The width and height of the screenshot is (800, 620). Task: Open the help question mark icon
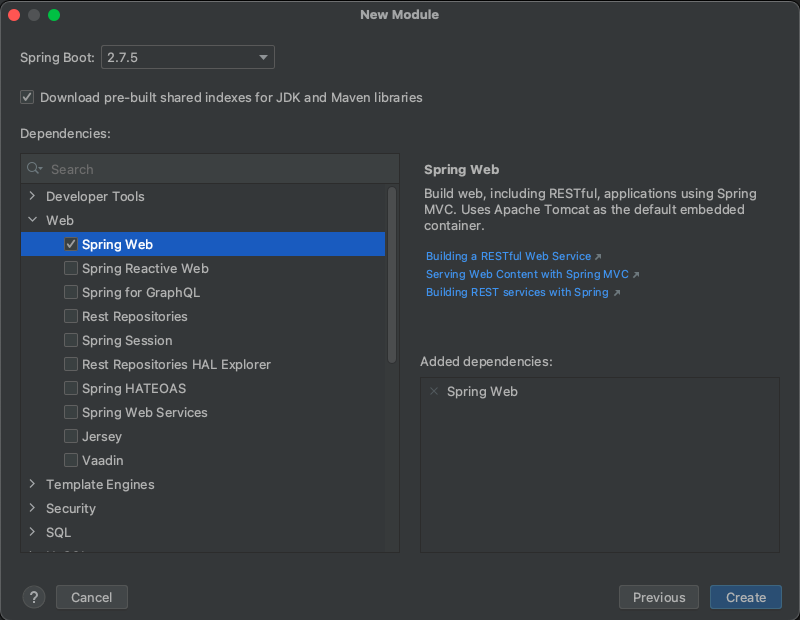tap(34, 597)
